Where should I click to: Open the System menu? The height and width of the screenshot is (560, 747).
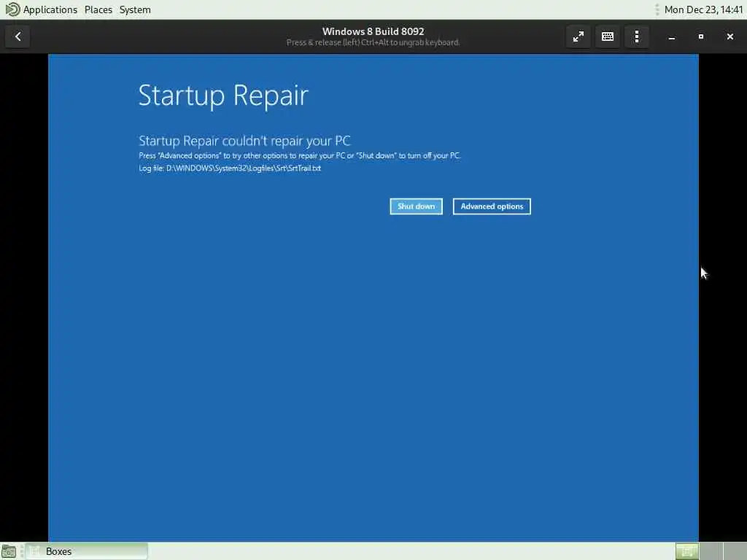135,9
